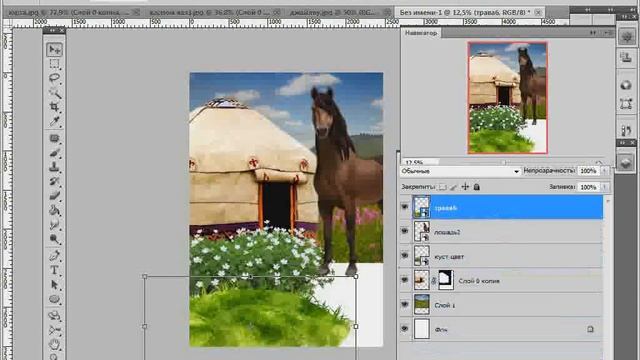Select the 3D Rotate tool
Screen dimensions: 640x360
[54, 316]
